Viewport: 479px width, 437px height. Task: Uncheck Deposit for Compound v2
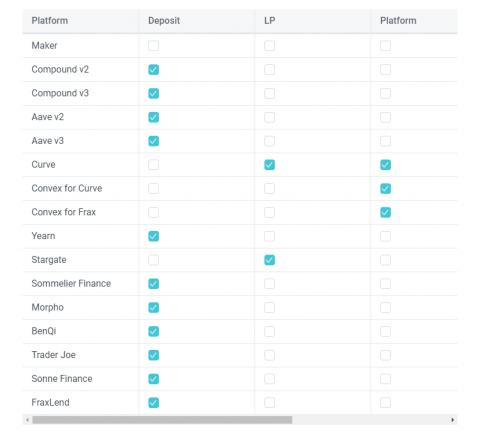point(153,70)
